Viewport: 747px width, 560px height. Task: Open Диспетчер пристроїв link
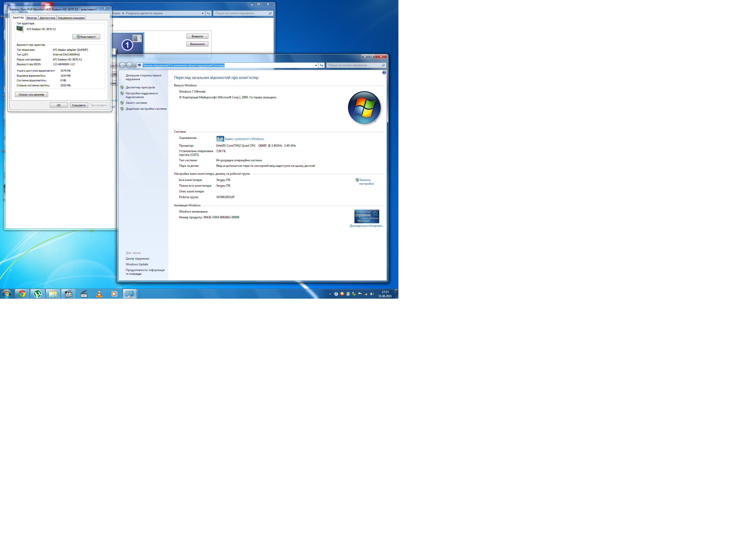pyautogui.click(x=140, y=87)
